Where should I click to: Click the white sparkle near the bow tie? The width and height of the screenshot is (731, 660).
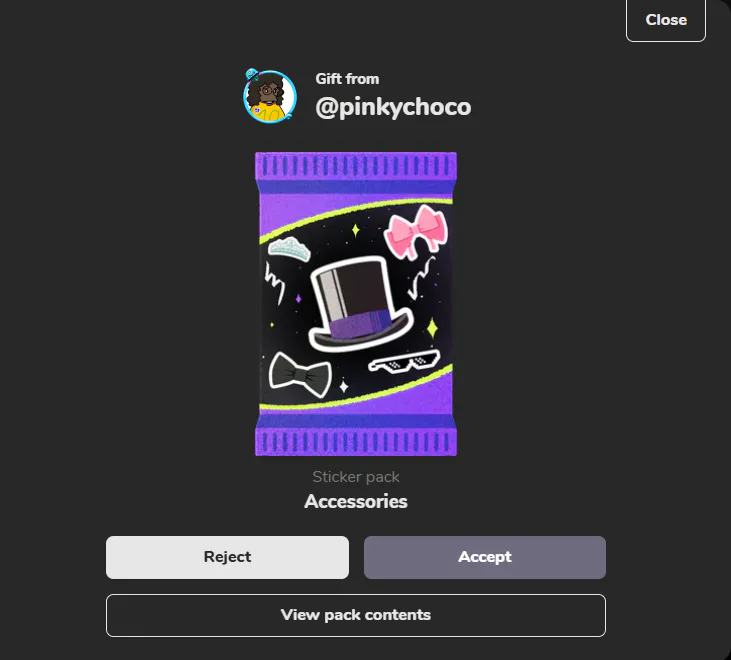coord(344,386)
